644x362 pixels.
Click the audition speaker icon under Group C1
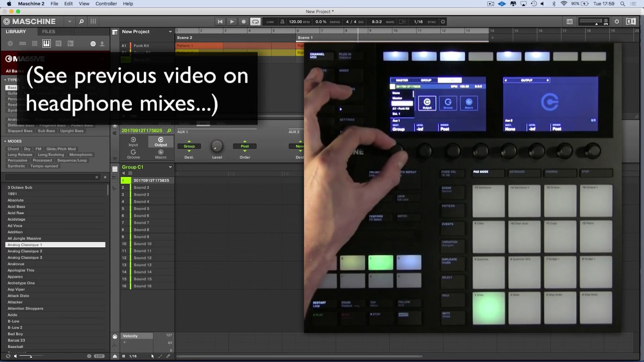[x=124, y=173]
